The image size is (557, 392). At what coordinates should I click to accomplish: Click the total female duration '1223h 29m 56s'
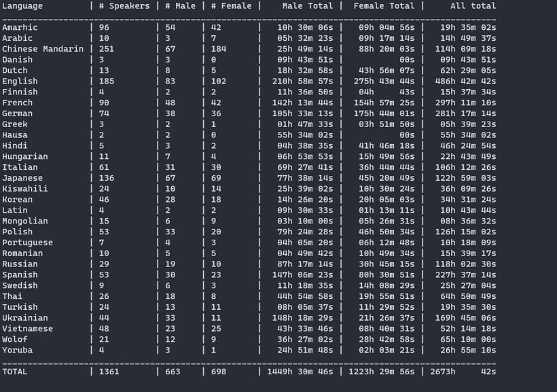coord(382,372)
